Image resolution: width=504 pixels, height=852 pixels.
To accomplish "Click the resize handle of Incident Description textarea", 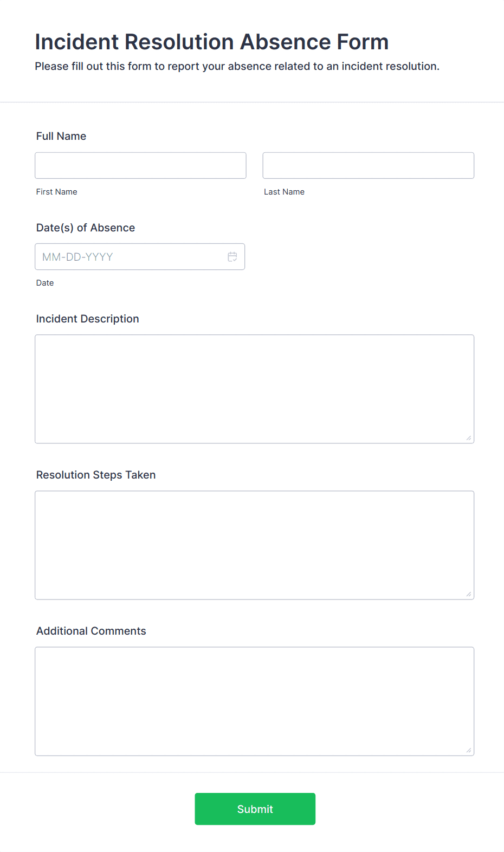I will (469, 437).
